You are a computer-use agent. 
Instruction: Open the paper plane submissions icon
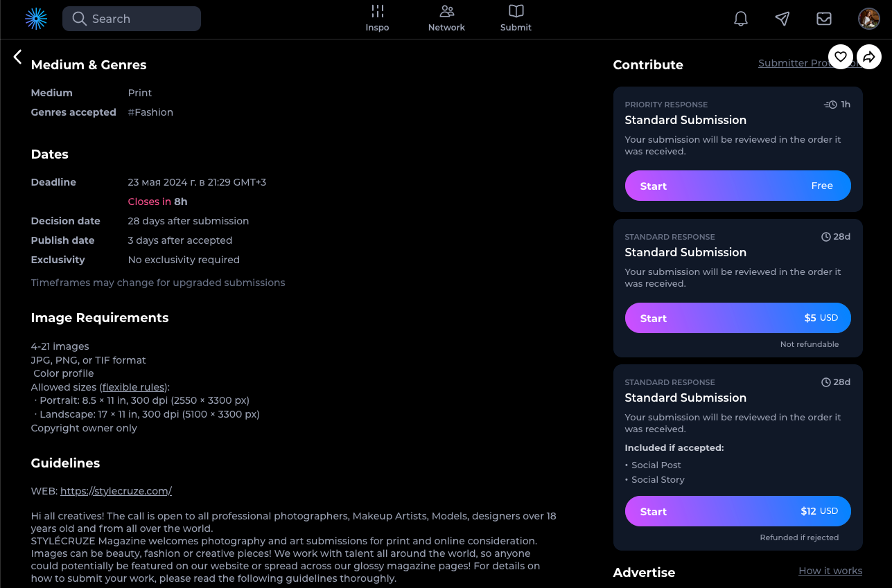[x=782, y=19]
